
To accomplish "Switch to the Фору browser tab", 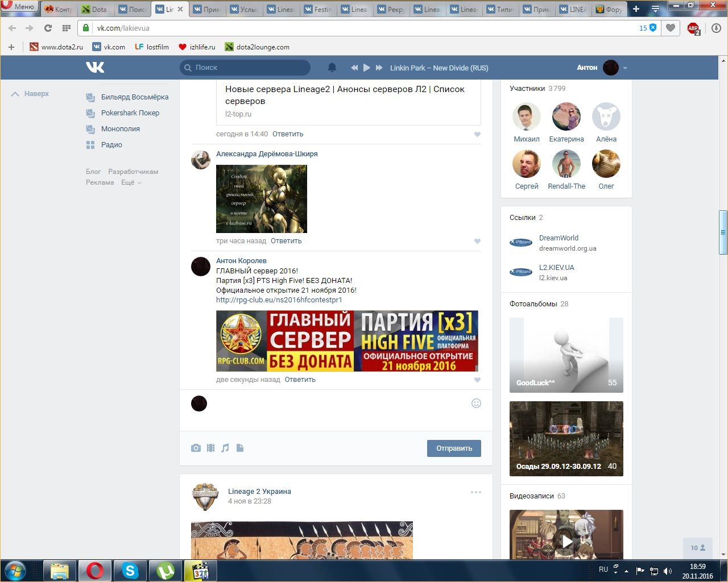I will click(609, 10).
